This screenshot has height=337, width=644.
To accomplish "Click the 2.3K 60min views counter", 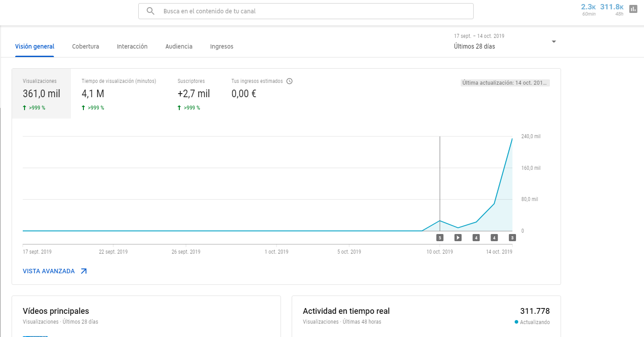I will [x=588, y=9].
